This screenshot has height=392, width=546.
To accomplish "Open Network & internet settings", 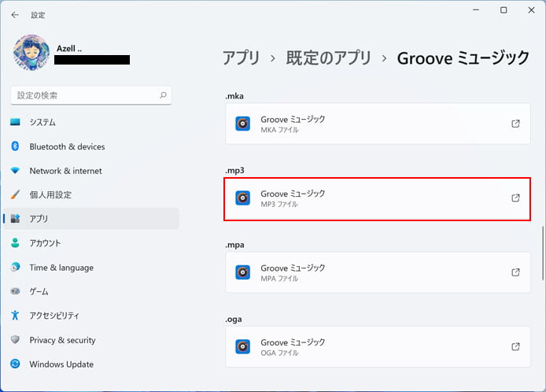I will tap(91, 171).
